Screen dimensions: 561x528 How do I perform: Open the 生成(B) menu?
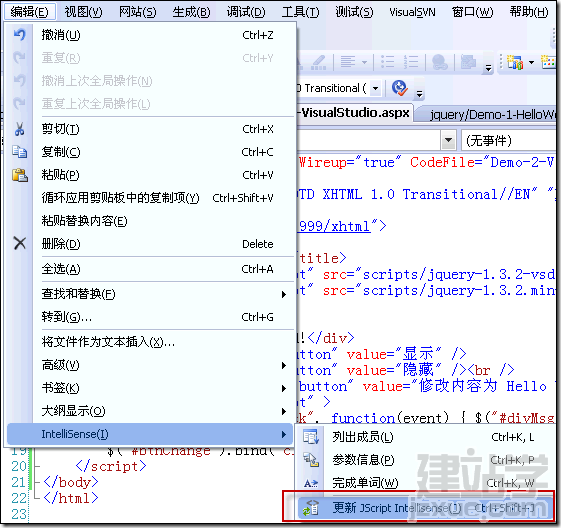191,12
